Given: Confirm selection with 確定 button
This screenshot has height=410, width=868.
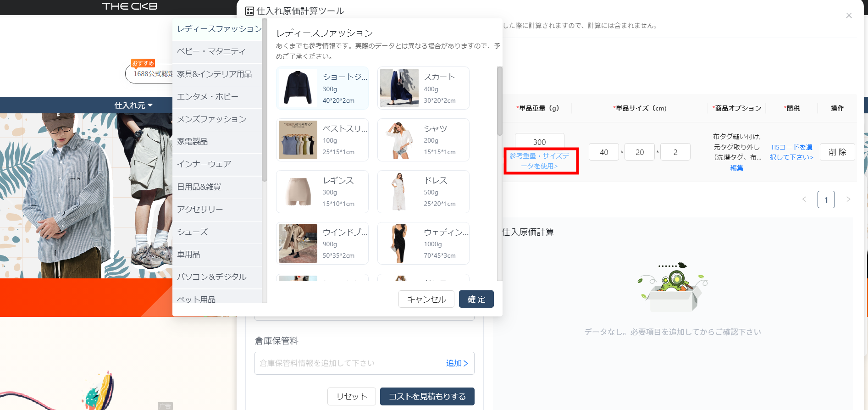Looking at the screenshot, I should coord(476,299).
